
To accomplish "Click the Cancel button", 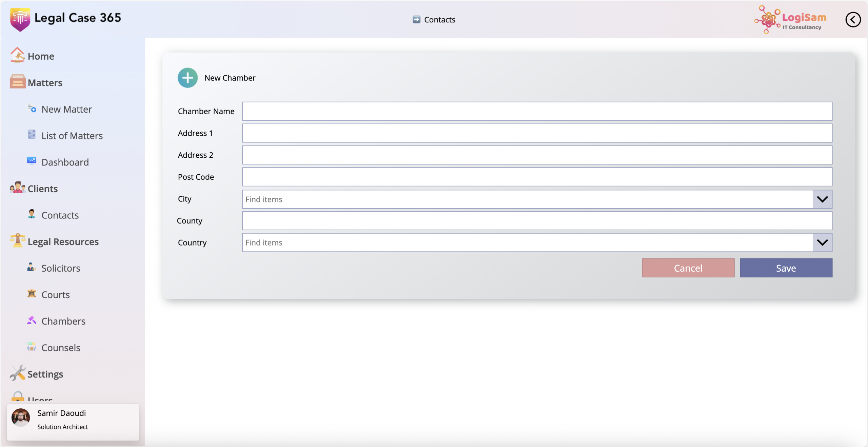I will tap(688, 268).
